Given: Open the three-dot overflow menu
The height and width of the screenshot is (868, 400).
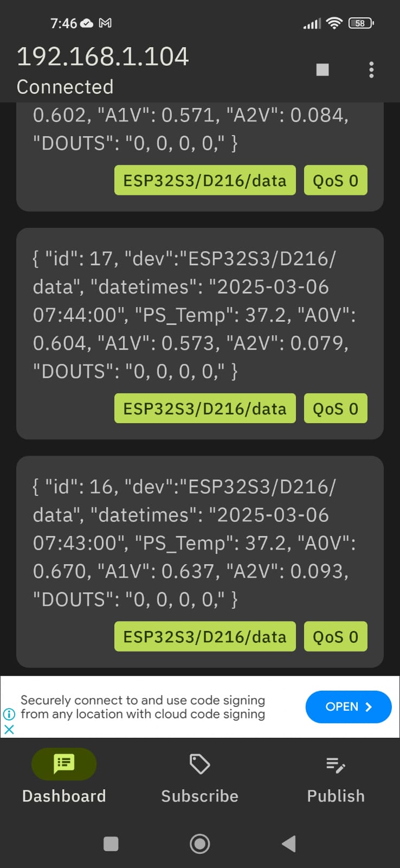Looking at the screenshot, I should pyautogui.click(x=371, y=69).
